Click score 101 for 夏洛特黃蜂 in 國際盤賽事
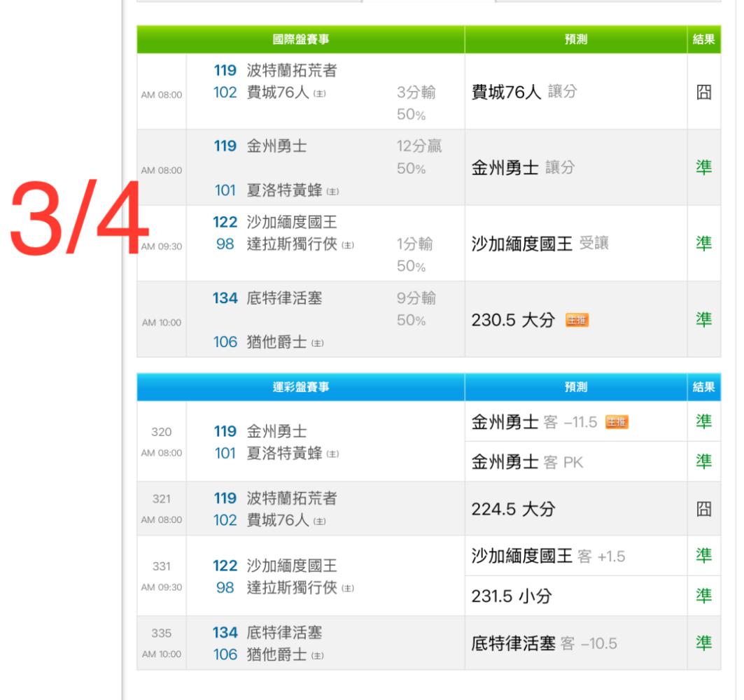Viewport: 744px width, 700px height. point(225,191)
